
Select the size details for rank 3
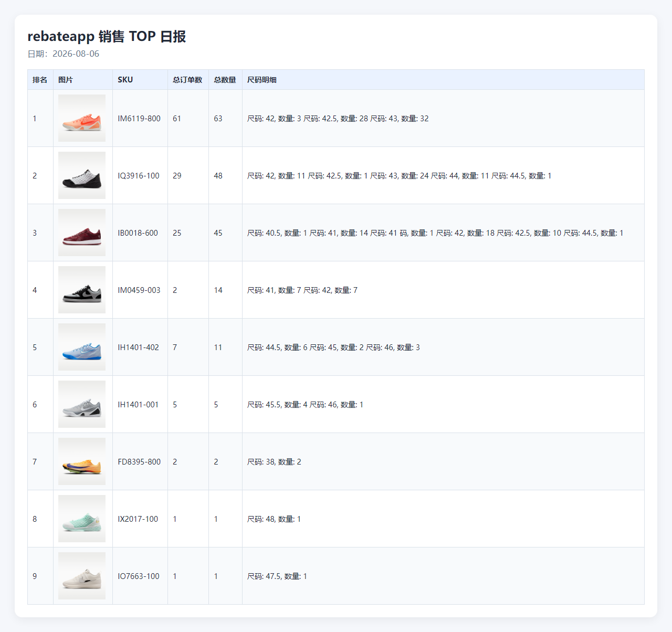coord(435,233)
